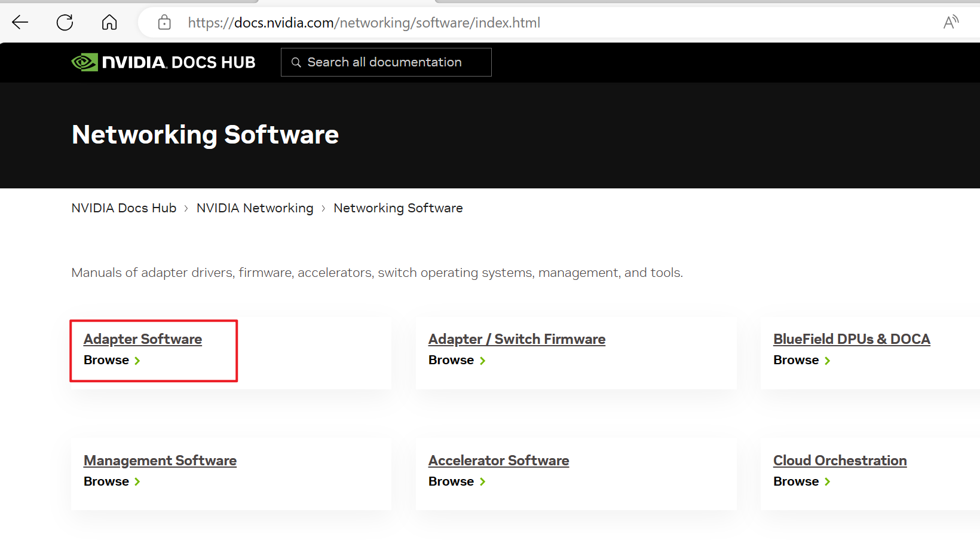The width and height of the screenshot is (980, 558).
Task: Open the Cloud Orchestration link
Action: [840, 461]
